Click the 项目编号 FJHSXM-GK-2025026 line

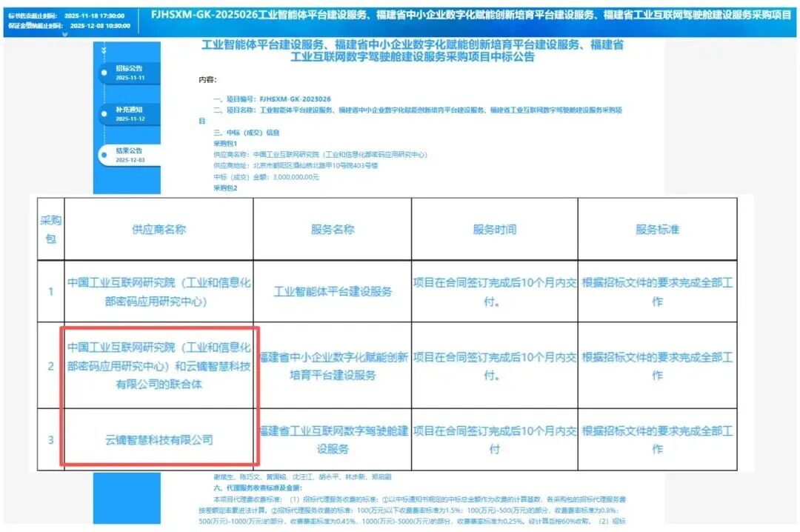[272, 99]
